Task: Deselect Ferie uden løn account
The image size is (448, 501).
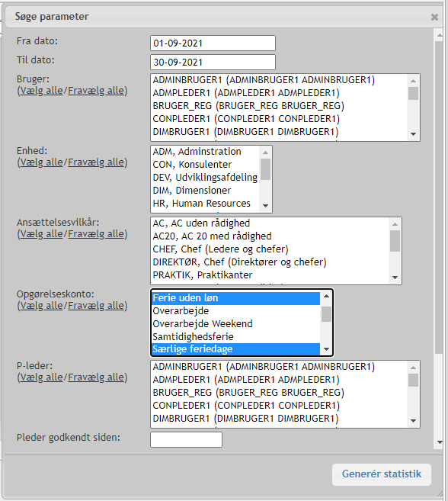Action: click(x=235, y=298)
